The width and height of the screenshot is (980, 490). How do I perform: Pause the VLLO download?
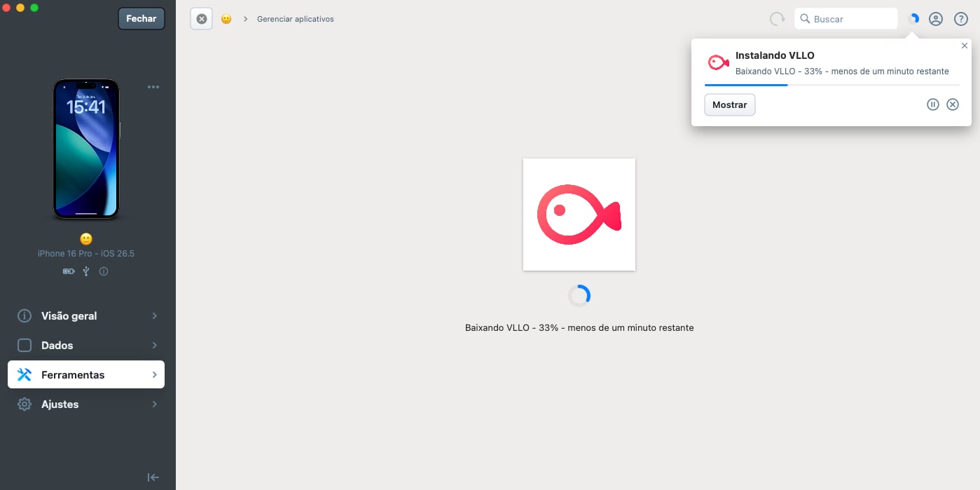click(933, 104)
